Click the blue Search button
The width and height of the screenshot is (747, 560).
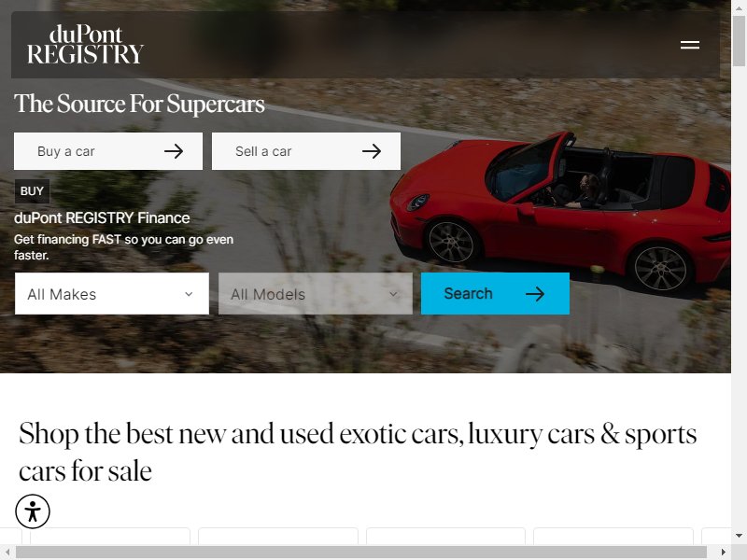[495, 294]
